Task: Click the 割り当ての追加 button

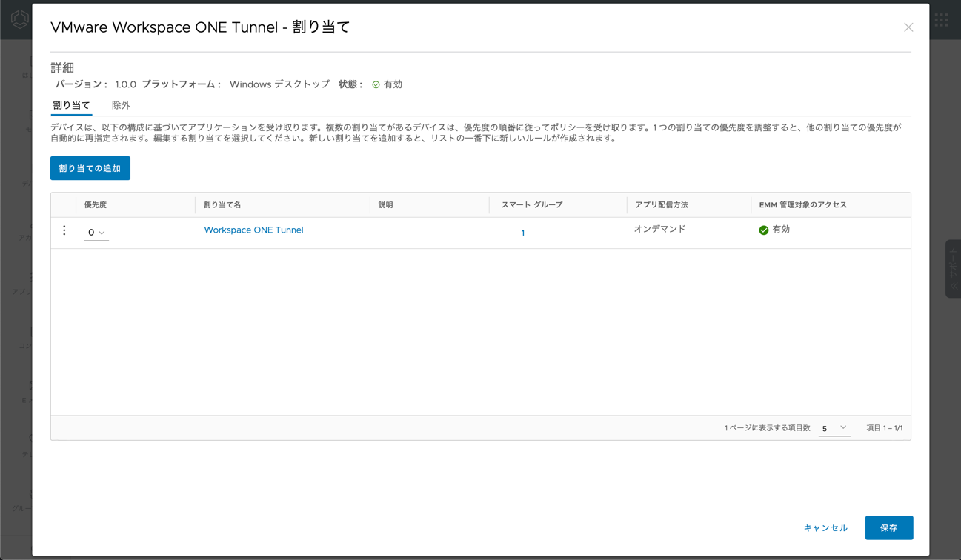Action: point(90,168)
